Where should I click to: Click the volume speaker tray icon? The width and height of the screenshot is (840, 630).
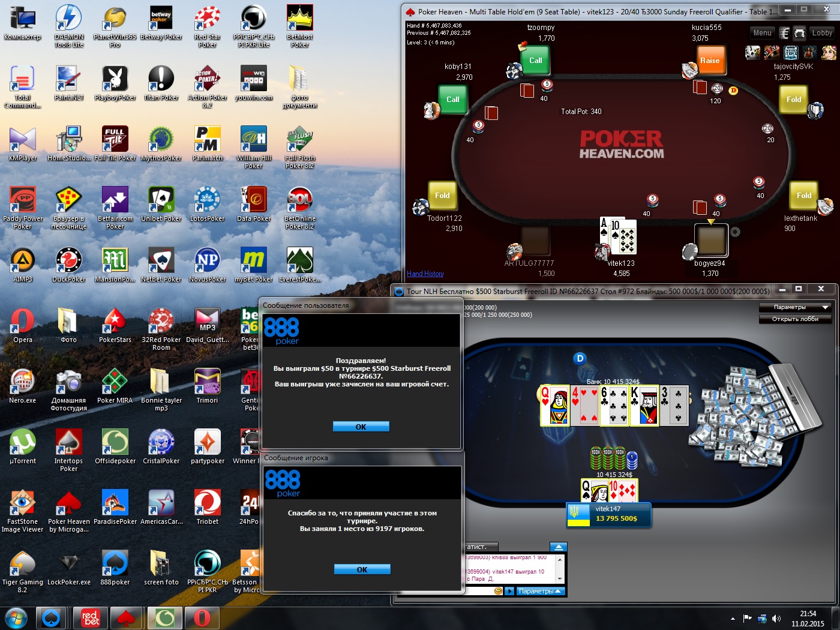pos(776,619)
